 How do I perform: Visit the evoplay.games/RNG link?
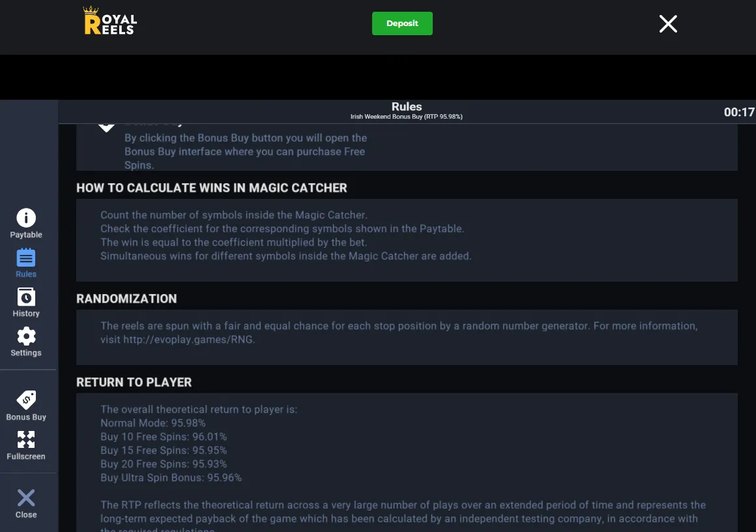[x=188, y=340]
